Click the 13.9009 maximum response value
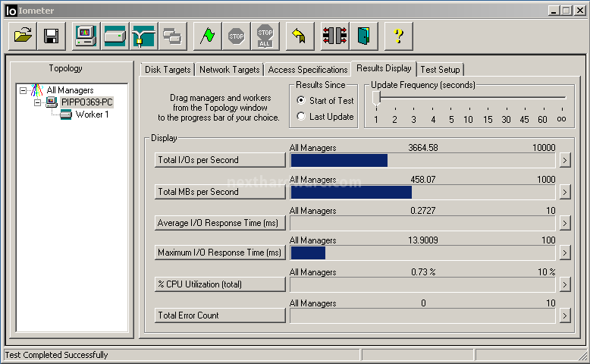Image resolution: width=590 pixels, height=364 pixels. tap(423, 240)
